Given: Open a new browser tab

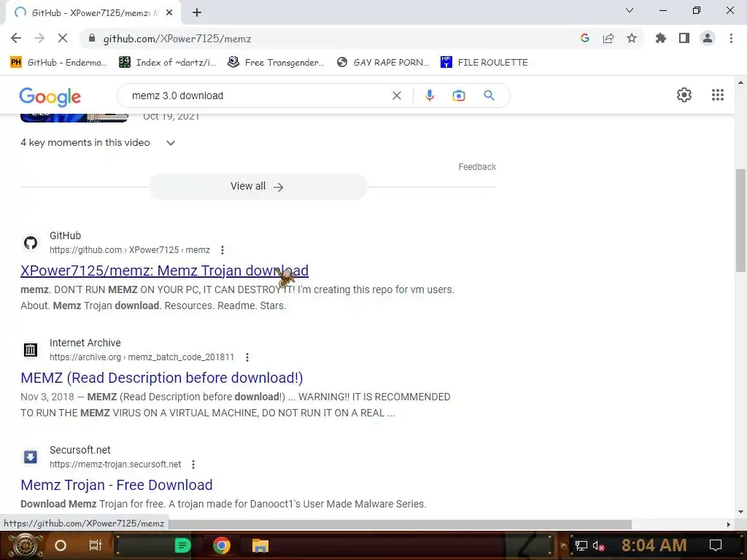Looking at the screenshot, I should click(x=197, y=12).
